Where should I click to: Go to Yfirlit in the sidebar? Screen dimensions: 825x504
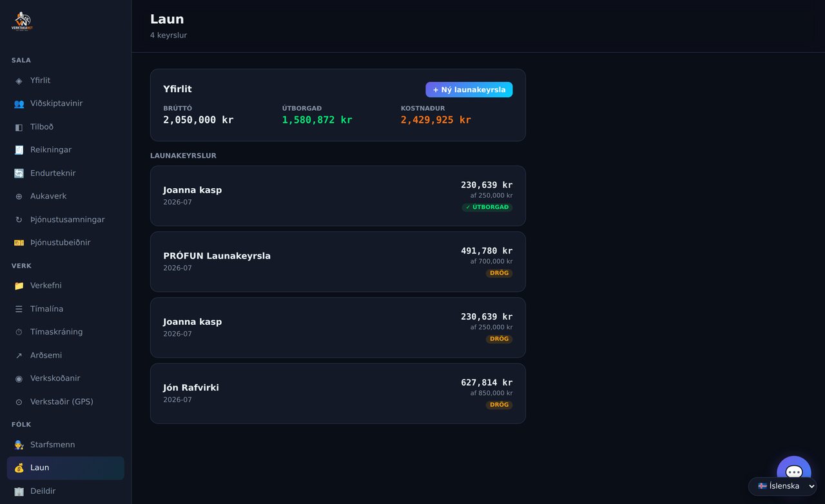66,81
